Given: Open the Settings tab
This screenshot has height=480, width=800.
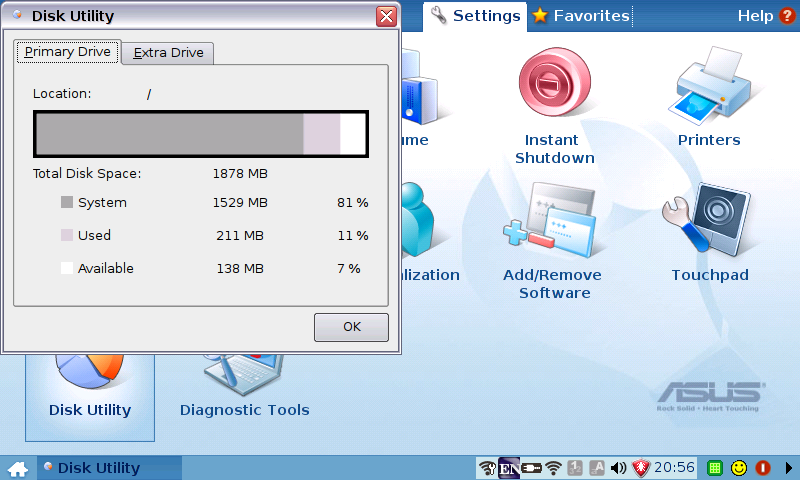Looking at the screenshot, I should coord(476,16).
